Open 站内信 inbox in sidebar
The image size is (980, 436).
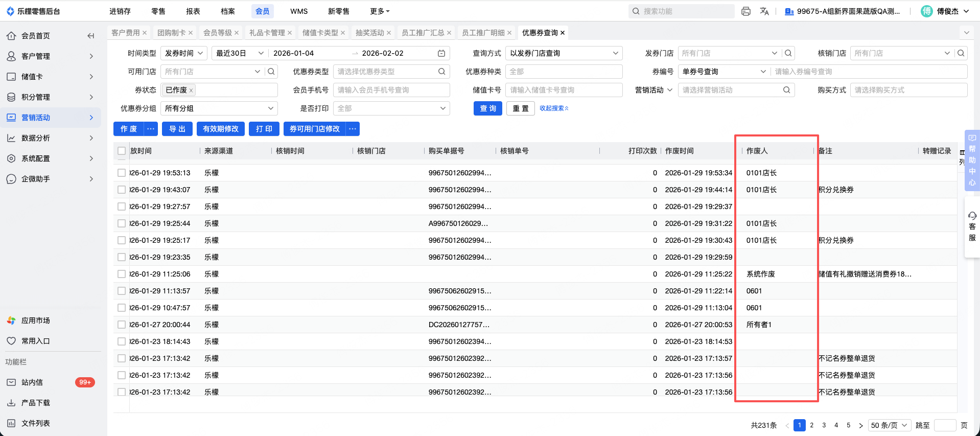coord(32,382)
